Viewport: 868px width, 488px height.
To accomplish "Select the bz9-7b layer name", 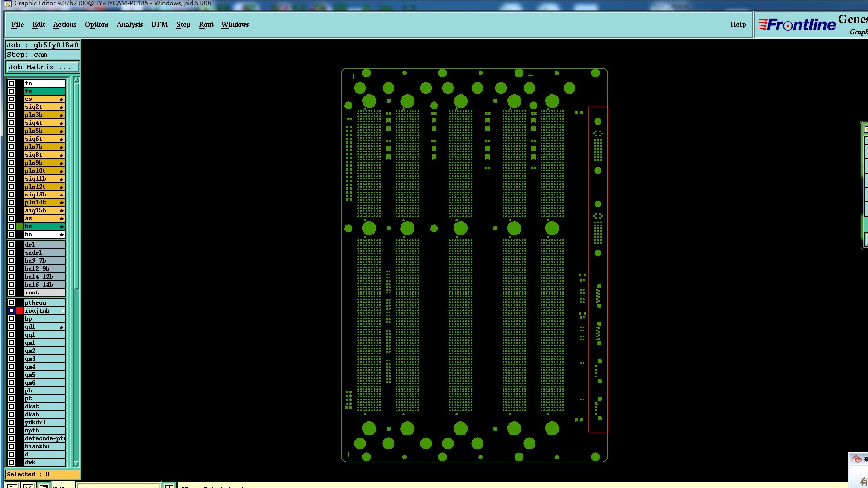I will point(44,261).
